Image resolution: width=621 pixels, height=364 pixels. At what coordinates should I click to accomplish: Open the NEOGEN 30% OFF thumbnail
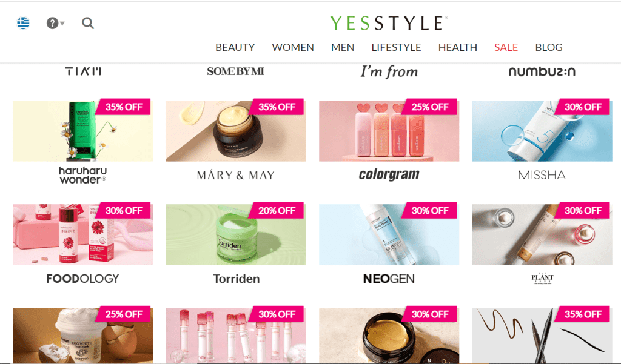pyautogui.click(x=389, y=234)
